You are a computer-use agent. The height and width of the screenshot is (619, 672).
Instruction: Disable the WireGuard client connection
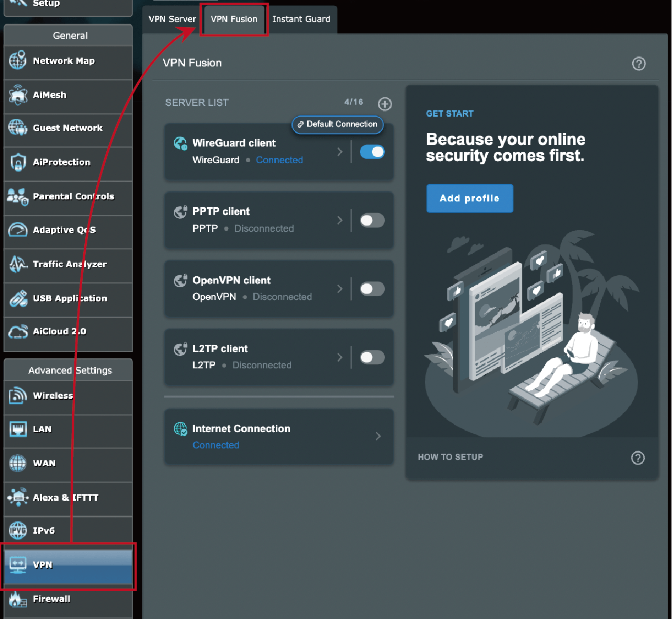tap(372, 152)
